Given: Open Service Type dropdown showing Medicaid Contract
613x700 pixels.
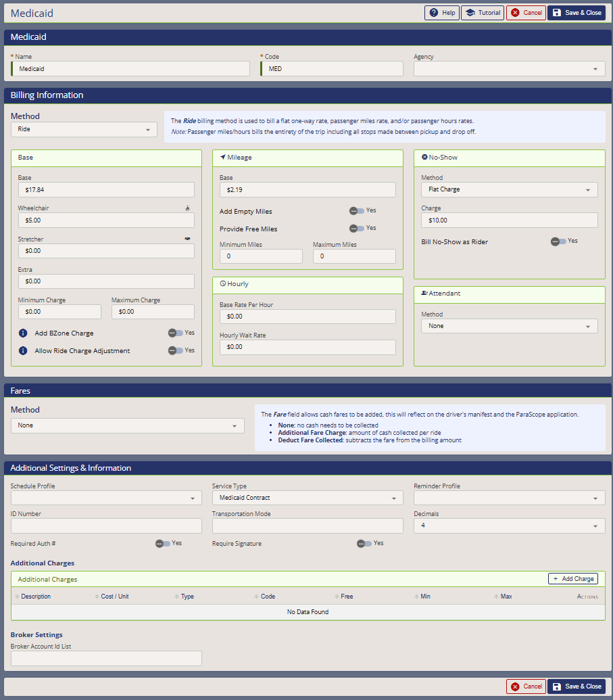Looking at the screenshot, I should pyautogui.click(x=308, y=498).
